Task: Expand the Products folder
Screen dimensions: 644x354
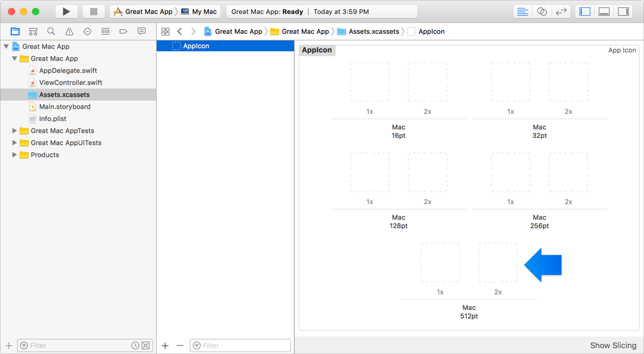Action: (14, 155)
